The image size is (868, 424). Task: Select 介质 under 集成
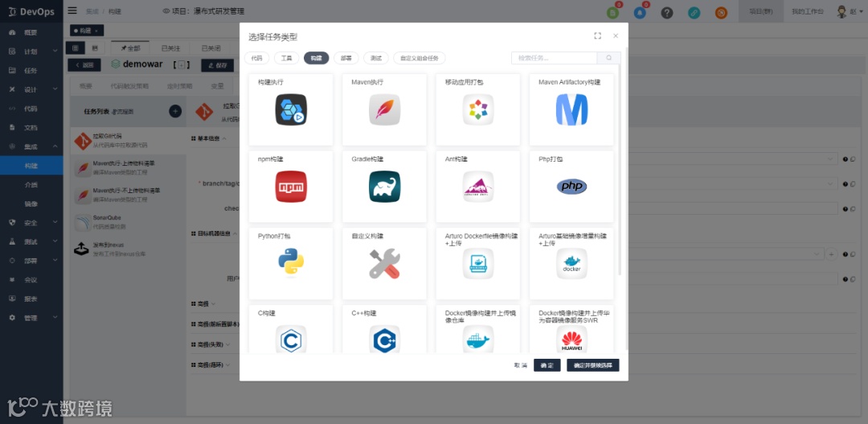[31, 184]
